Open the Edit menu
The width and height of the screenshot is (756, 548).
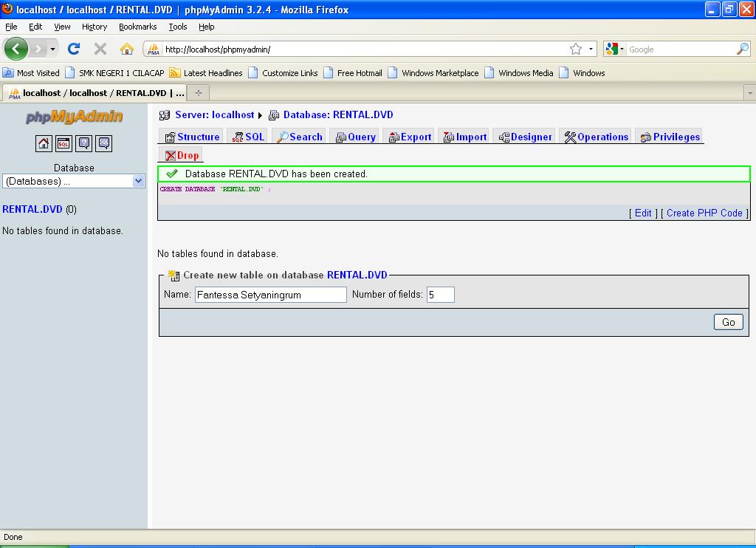tap(35, 27)
